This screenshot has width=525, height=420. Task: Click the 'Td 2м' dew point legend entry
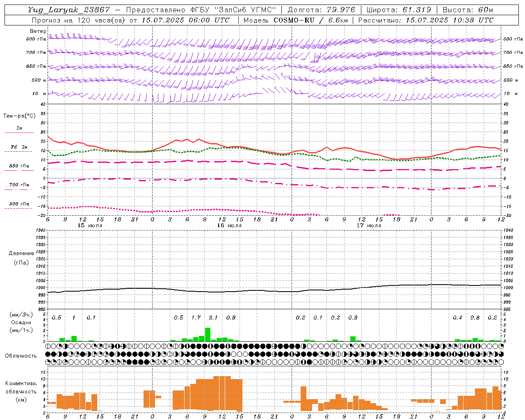click(x=19, y=147)
